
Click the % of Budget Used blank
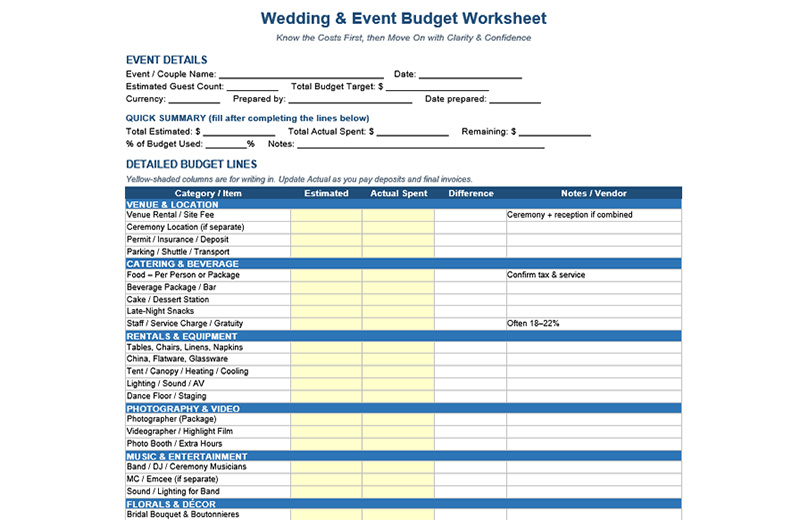[x=226, y=144]
